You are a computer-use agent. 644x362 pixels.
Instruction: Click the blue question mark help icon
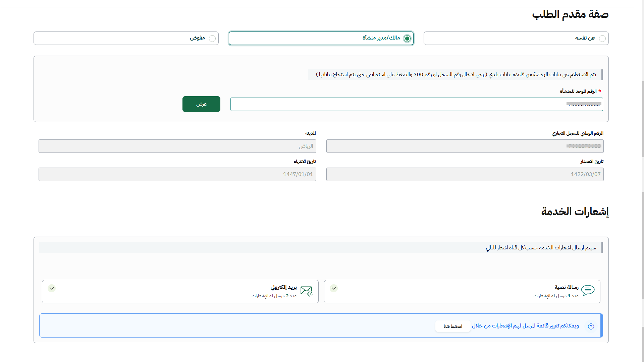(x=591, y=326)
